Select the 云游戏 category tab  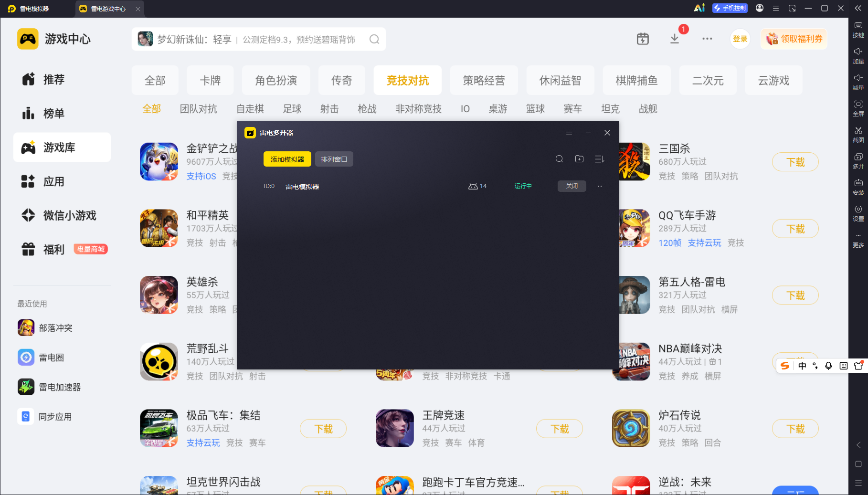coord(774,80)
